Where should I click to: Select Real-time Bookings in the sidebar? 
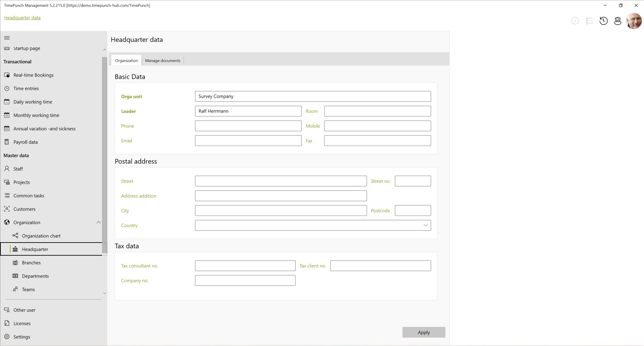(51, 75)
